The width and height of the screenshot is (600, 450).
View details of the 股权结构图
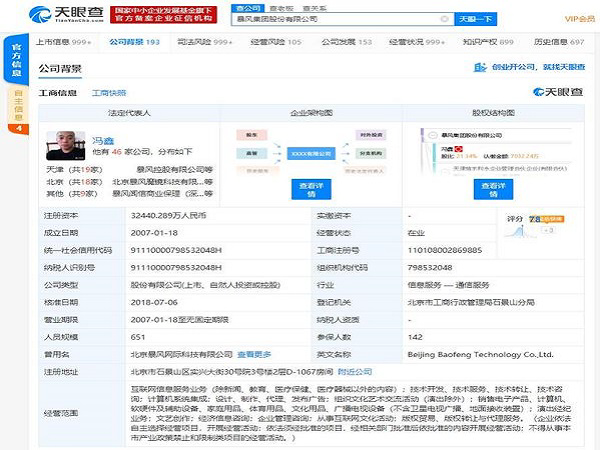point(493,189)
